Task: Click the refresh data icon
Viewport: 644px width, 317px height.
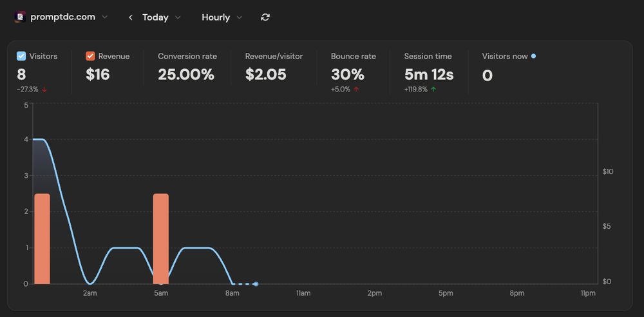Action: tap(265, 17)
